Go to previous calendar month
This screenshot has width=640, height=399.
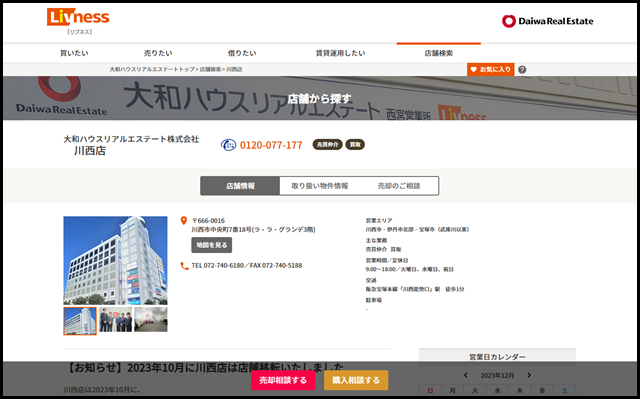[x=466, y=375]
